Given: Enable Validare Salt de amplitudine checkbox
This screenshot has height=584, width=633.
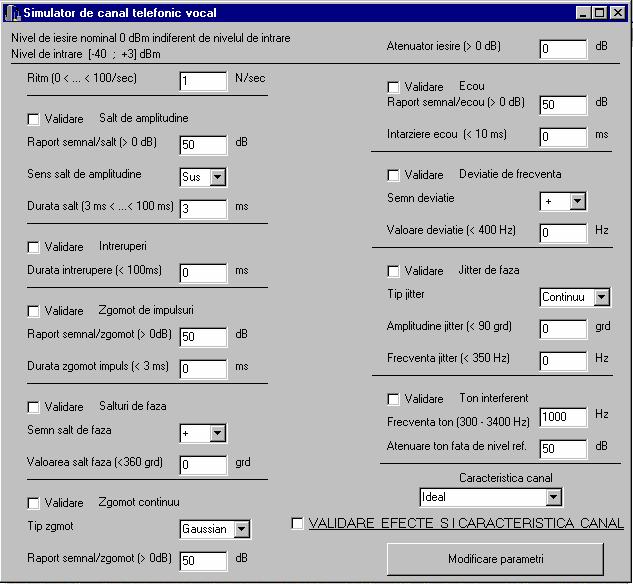Looking at the screenshot, I should [x=34, y=119].
